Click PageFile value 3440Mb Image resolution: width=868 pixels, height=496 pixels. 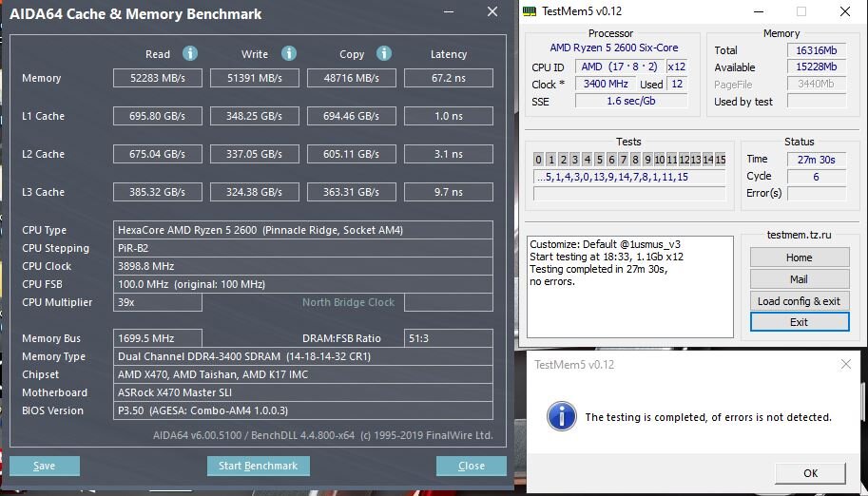[x=817, y=85]
